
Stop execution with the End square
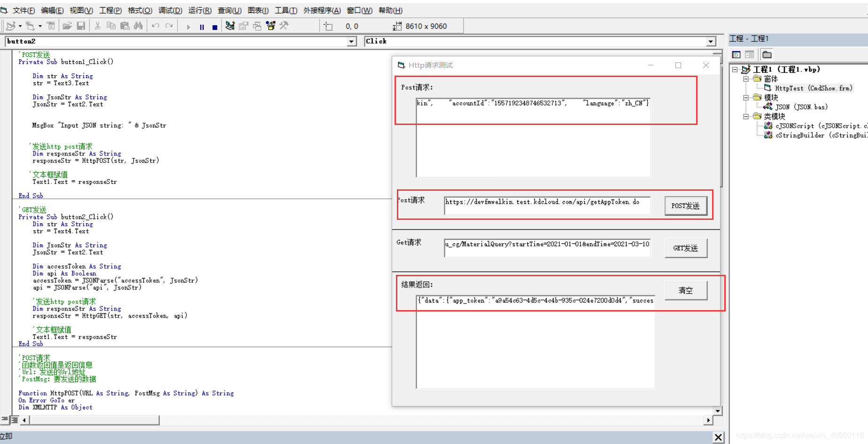[215, 27]
